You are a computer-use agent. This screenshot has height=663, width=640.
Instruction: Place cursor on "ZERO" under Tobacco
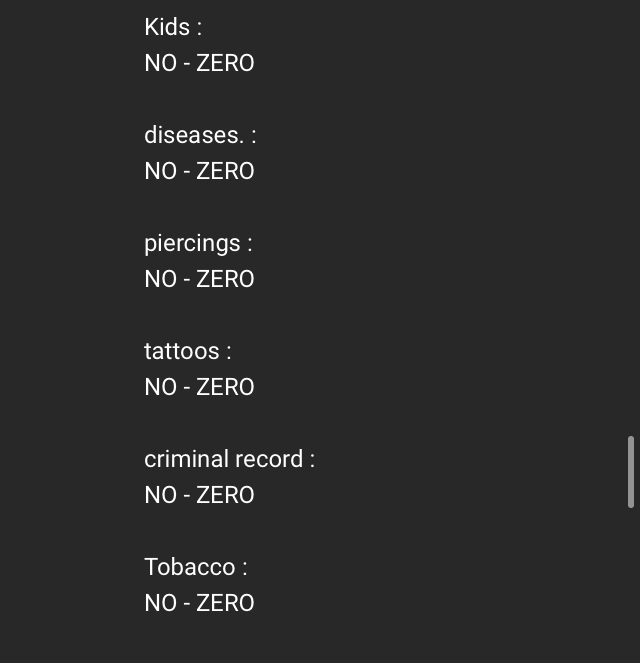pyautogui.click(x=225, y=603)
